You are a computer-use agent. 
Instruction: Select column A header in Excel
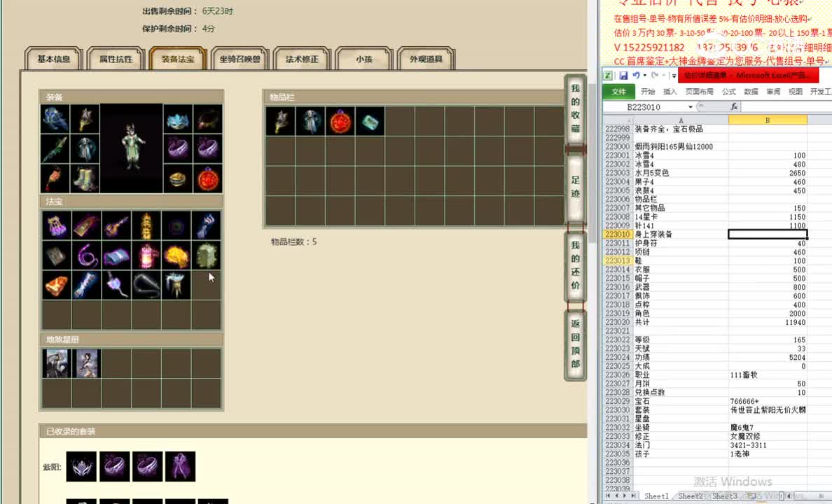click(681, 120)
